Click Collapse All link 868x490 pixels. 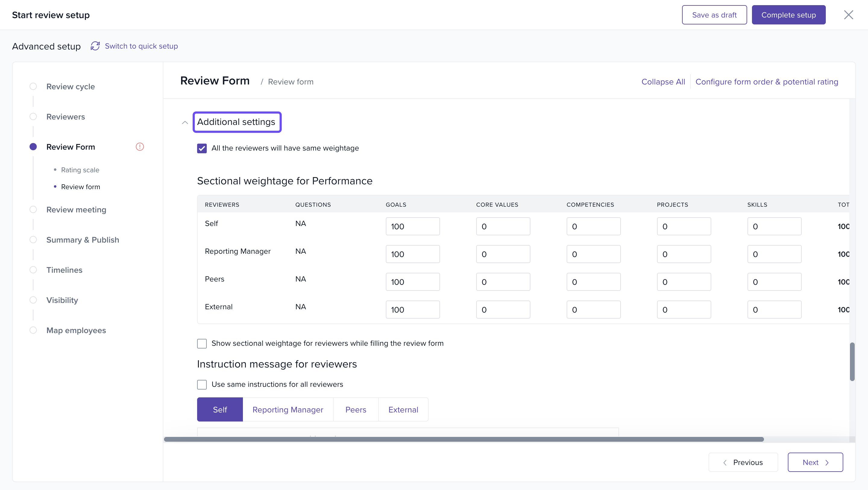663,81
